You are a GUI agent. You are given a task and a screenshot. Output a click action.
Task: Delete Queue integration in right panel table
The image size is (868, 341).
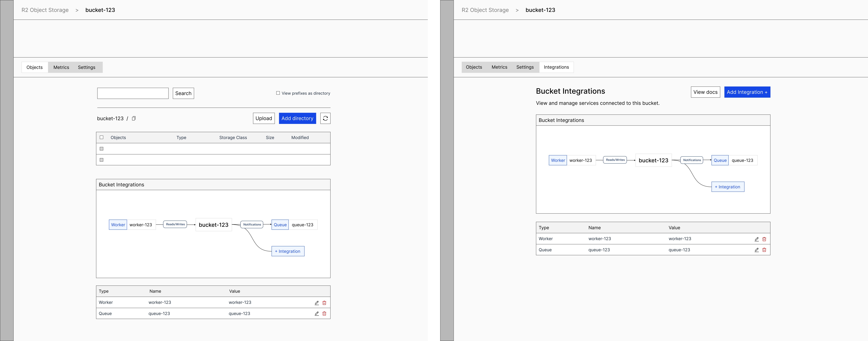[x=764, y=250]
